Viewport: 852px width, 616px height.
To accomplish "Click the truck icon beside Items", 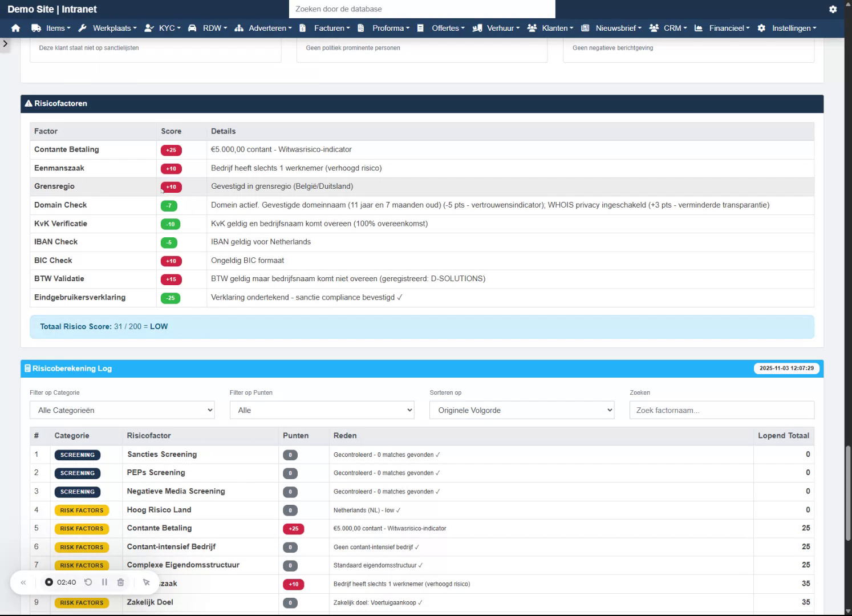I will tap(36, 28).
